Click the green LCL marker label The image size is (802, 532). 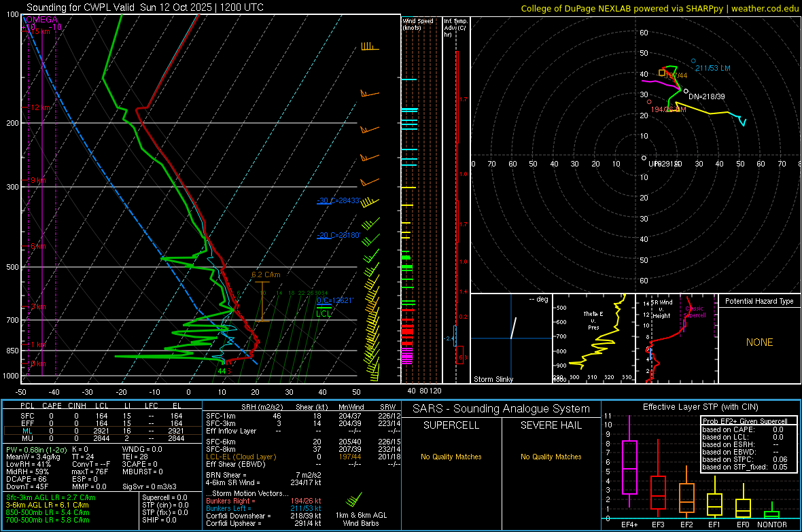tap(324, 314)
